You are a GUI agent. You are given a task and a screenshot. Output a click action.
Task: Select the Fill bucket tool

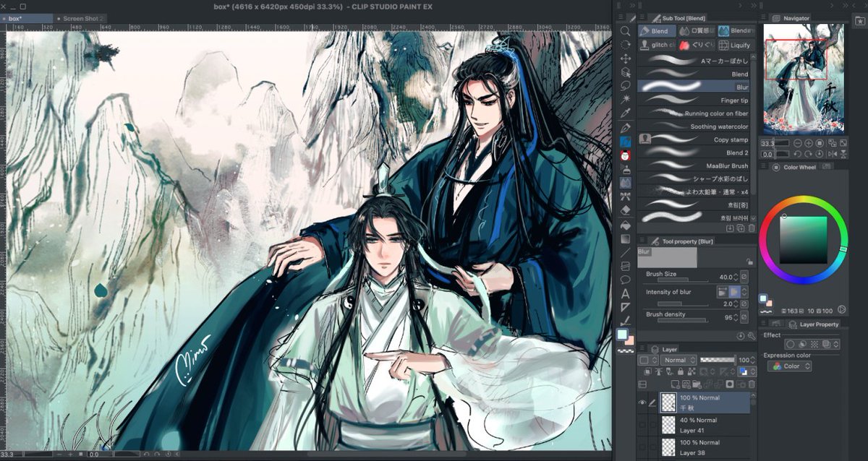626,225
